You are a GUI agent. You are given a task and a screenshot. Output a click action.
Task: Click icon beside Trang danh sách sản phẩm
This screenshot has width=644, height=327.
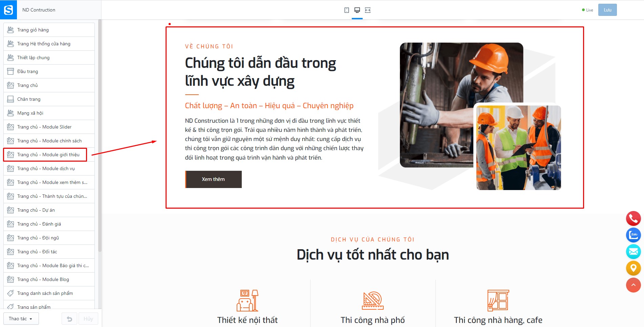click(x=10, y=293)
